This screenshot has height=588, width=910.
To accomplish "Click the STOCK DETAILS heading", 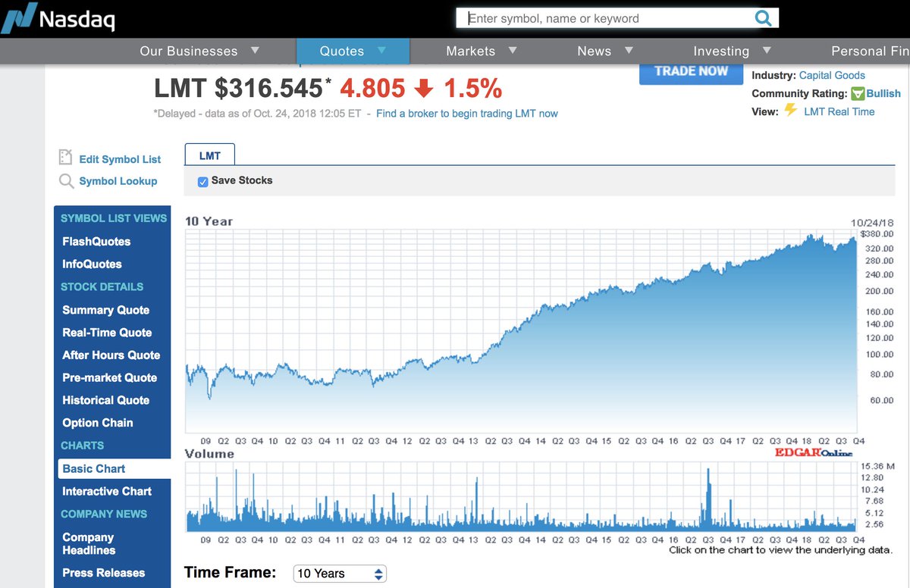I will [102, 287].
